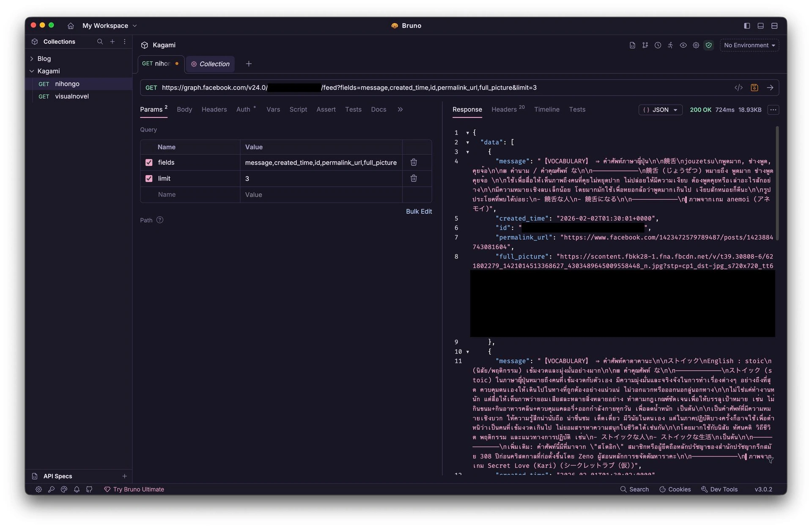This screenshot has height=528, width=812.
Task: Click the search collections magnifier icon
Action: 100,41
